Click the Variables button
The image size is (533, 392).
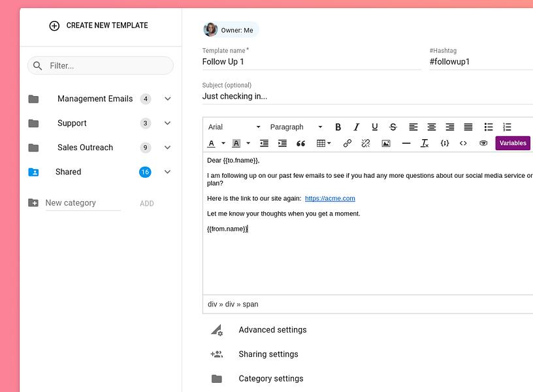pyautogui.click(x=513, y=143)
